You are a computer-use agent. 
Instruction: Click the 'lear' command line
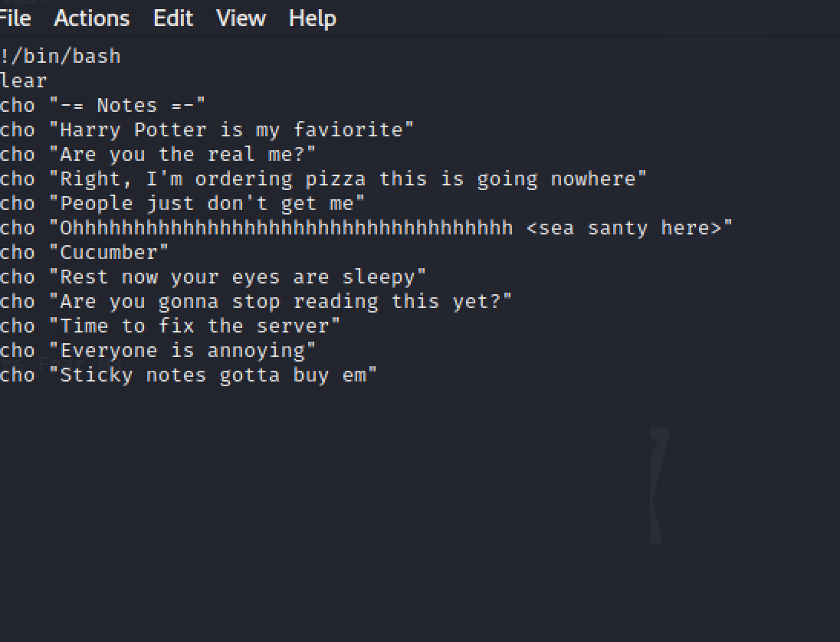(24, 81)
